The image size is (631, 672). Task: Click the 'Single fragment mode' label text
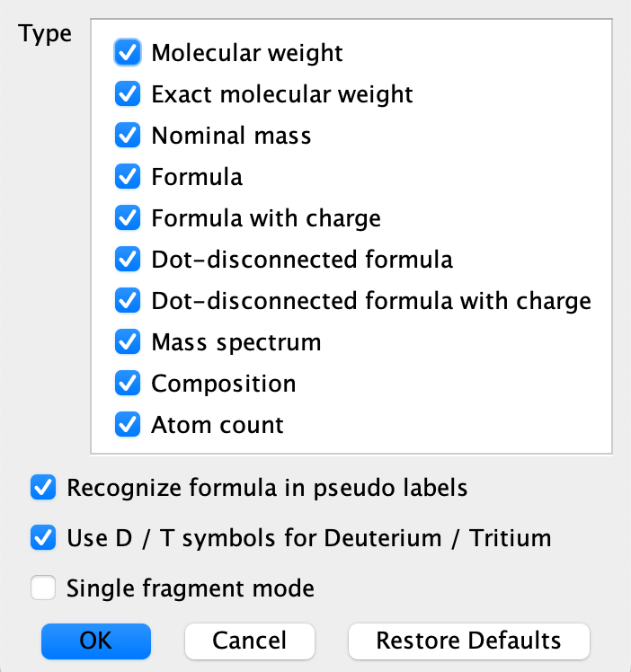(x=191, y=589)
